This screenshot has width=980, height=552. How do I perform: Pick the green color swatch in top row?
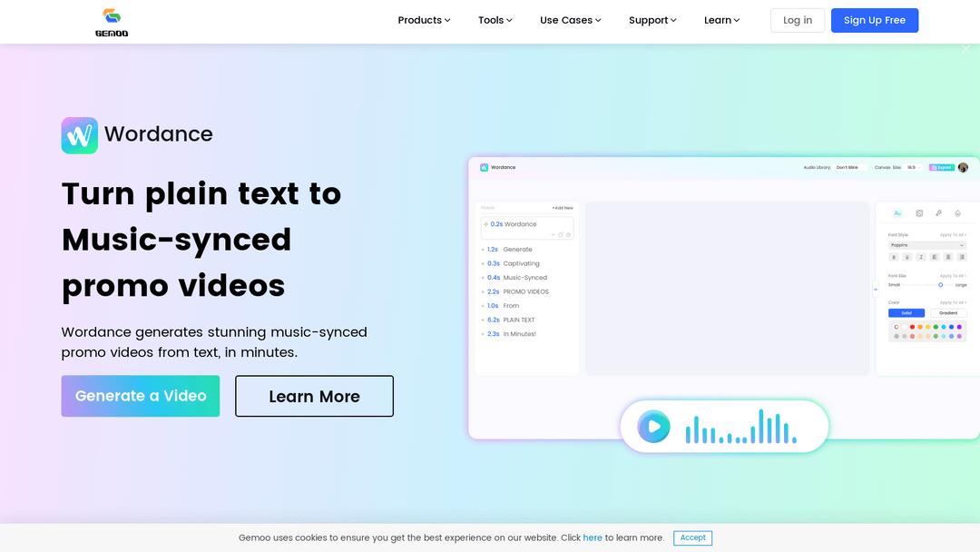point(936,327)
